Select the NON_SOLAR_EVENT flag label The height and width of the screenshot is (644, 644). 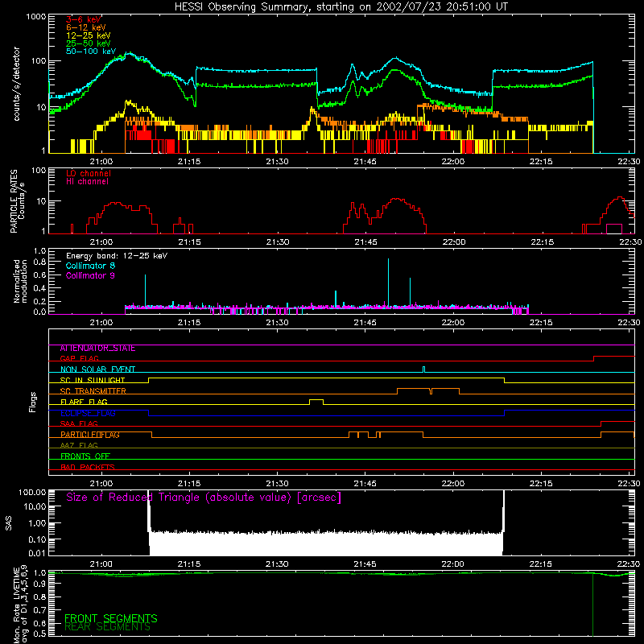(97, 369)
